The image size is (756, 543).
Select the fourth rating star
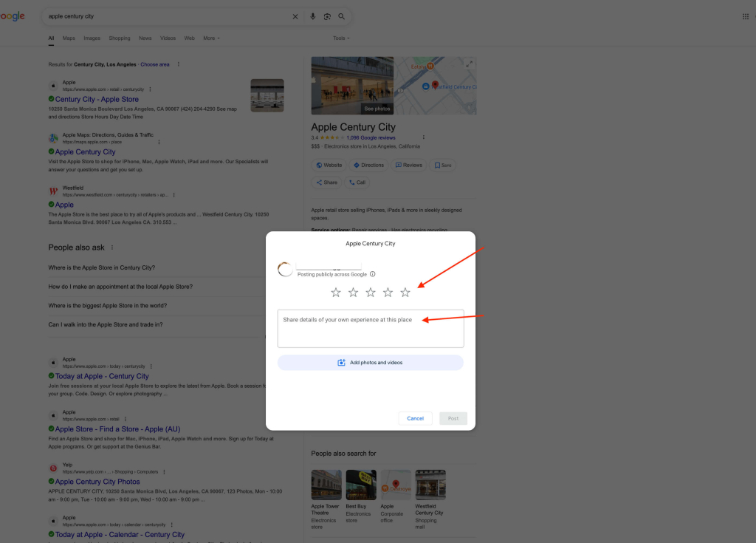click(x=388, y=293)
